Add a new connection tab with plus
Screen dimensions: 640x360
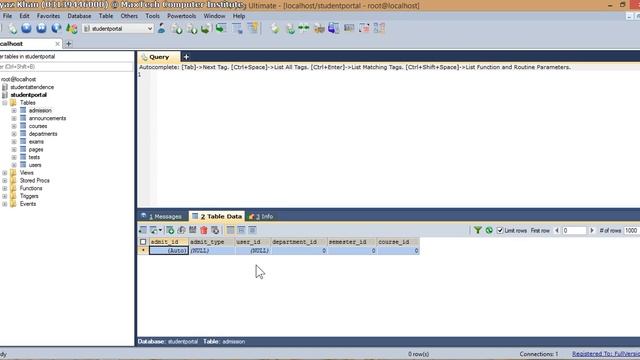point(69,44)
